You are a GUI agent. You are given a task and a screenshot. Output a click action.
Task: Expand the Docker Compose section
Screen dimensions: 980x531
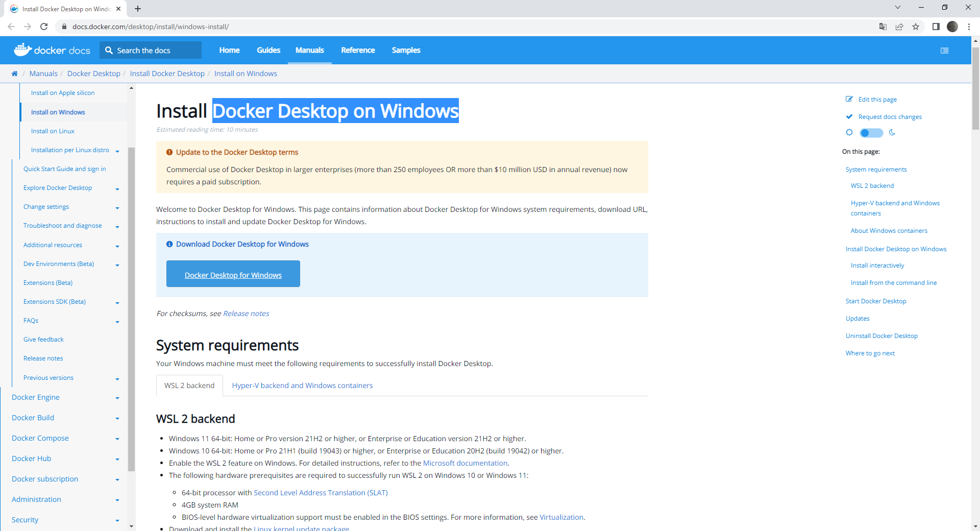117,439
